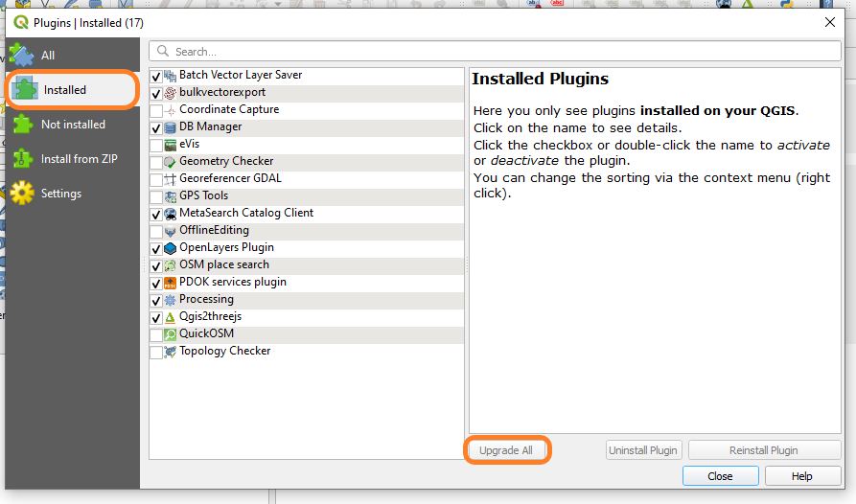This screenshot has width=856, height=504.
Task: Deactivate DB Manager checkbox
Action: [x=156, y=128]
